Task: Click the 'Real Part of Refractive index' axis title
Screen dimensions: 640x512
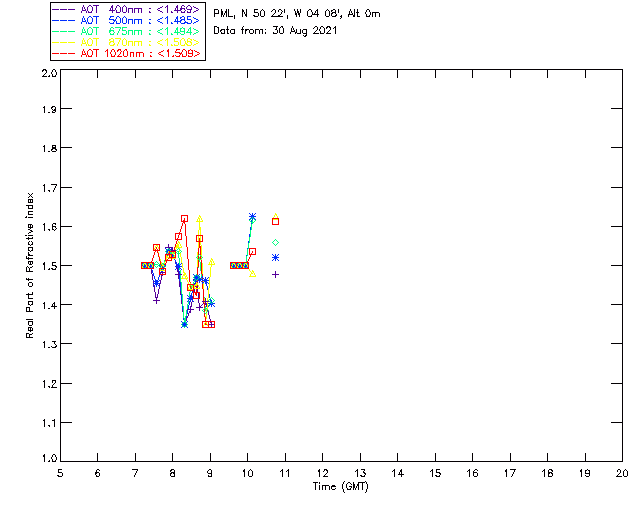Action: coord(29,265)
